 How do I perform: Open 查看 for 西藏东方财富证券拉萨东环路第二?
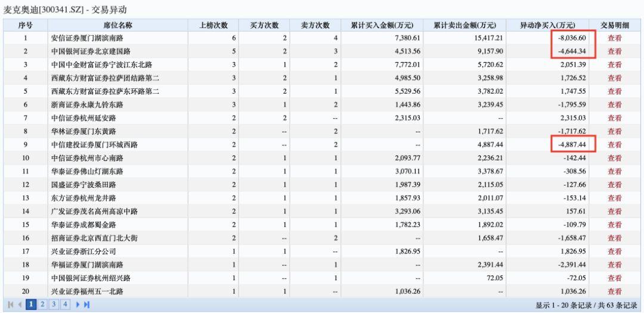[614, 92]
